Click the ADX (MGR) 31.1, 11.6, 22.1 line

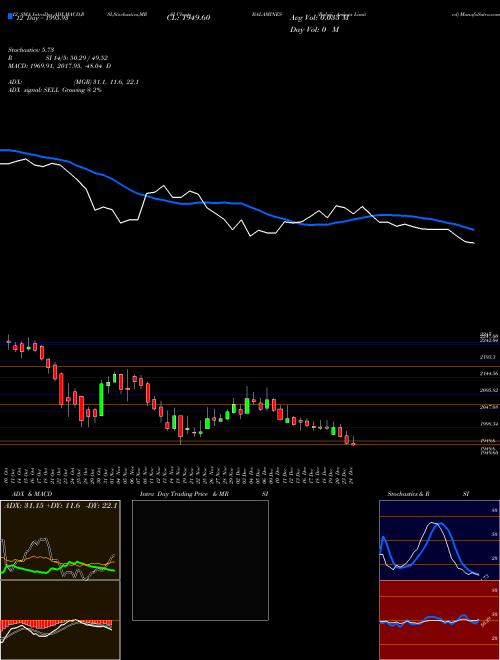73,82
